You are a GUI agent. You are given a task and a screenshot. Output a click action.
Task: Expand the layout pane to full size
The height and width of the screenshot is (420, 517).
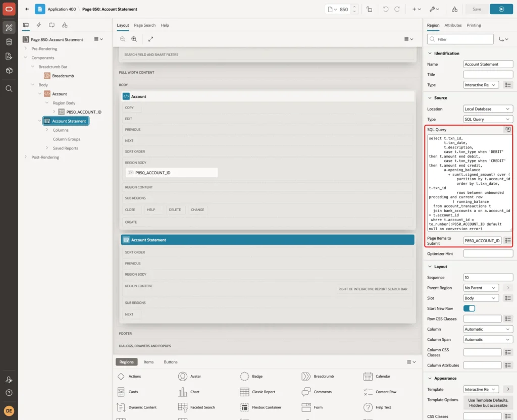tap(150, 39)
